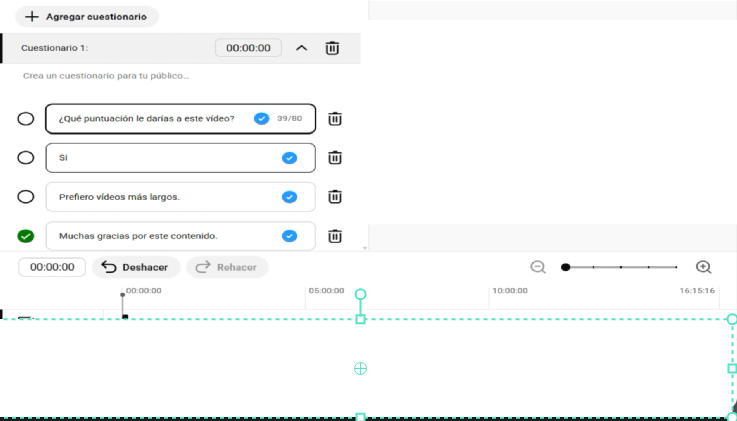Click the timeline zoom slider track
The width and height of the screenshot is (737, 421).
tap(621, 267)
